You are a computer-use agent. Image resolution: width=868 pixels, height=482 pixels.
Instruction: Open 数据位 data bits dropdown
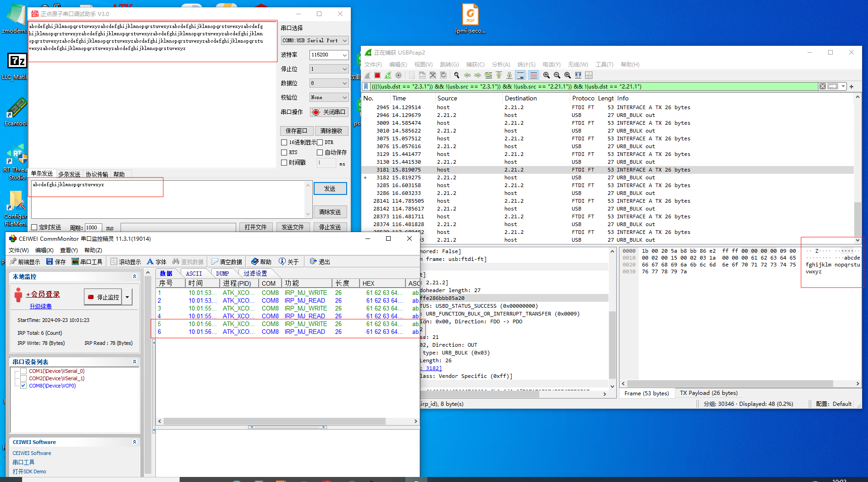tap(329, 83)
